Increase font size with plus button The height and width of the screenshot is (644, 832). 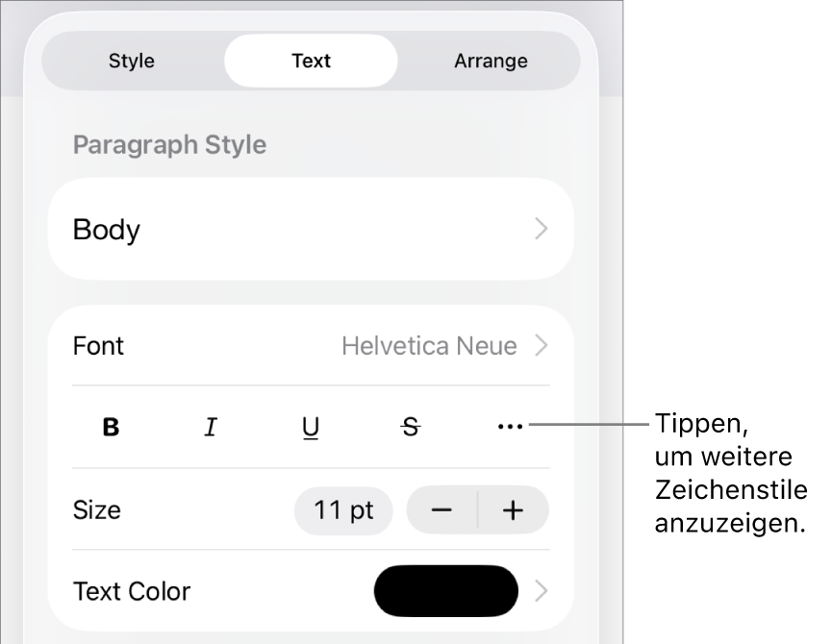click(514, 510)
